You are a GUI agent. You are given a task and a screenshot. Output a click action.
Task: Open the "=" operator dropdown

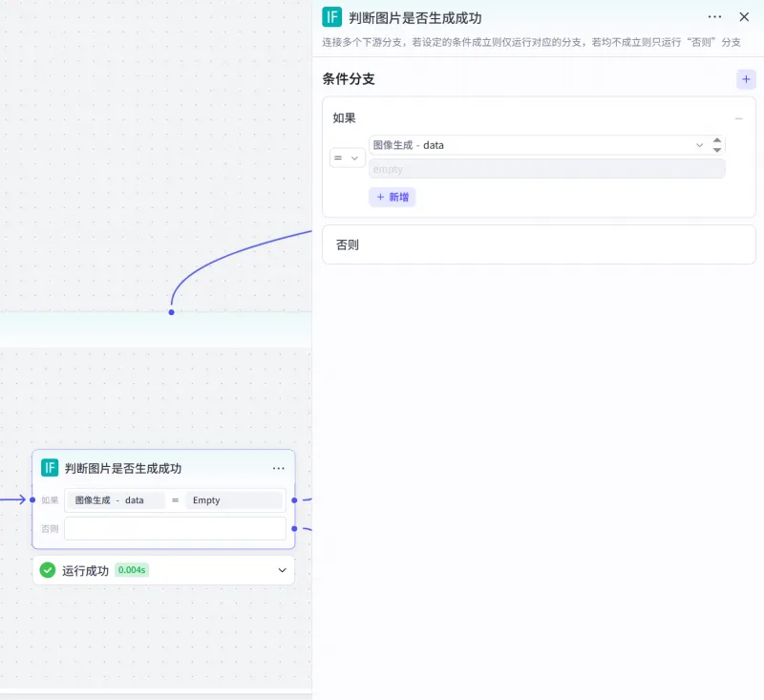click(347, 158)
